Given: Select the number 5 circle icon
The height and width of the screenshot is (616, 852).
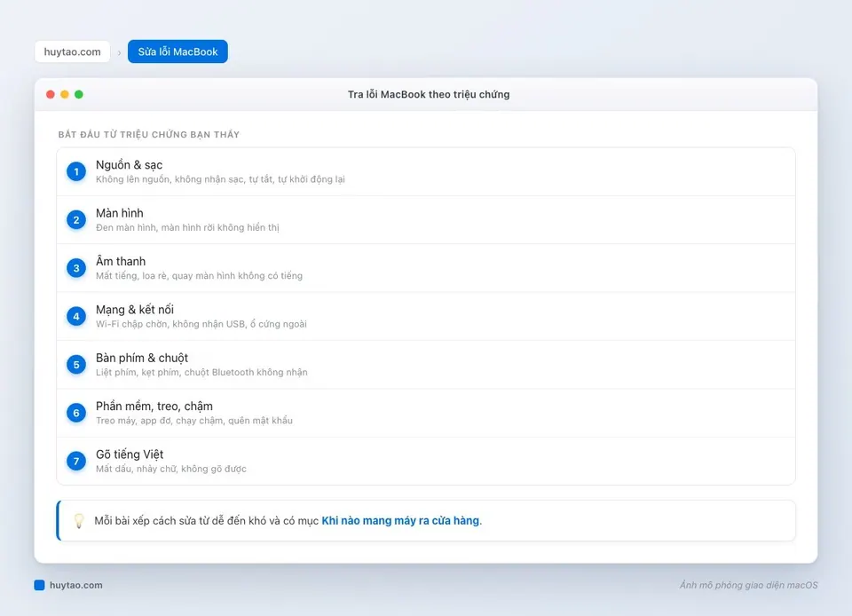Looking at the screenshot, I should 76,365.
